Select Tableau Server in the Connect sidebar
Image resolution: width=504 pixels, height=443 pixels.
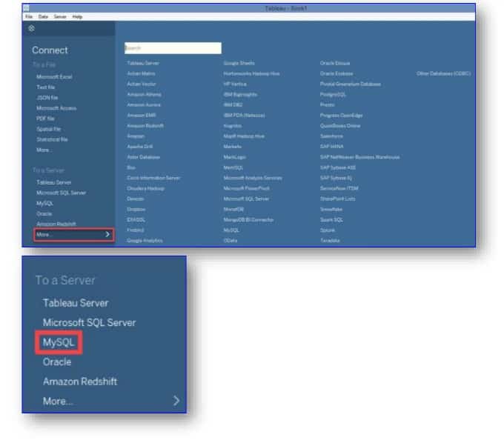(53, 182)
